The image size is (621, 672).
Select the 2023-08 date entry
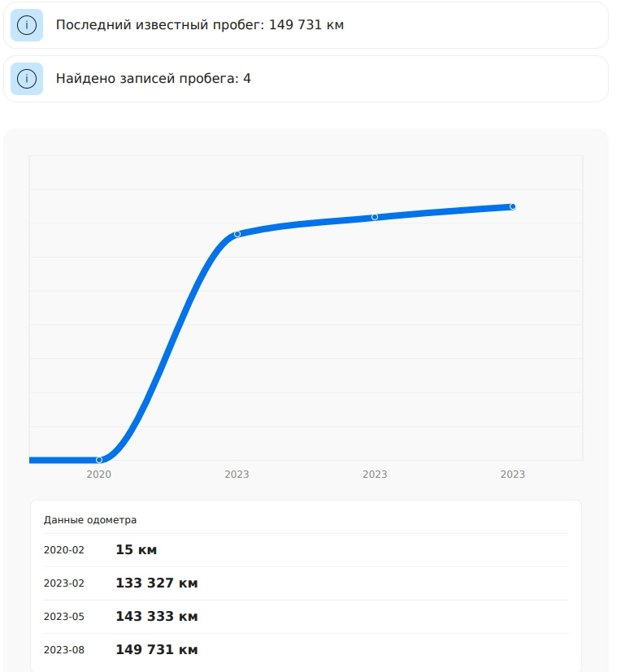point(64,650)
